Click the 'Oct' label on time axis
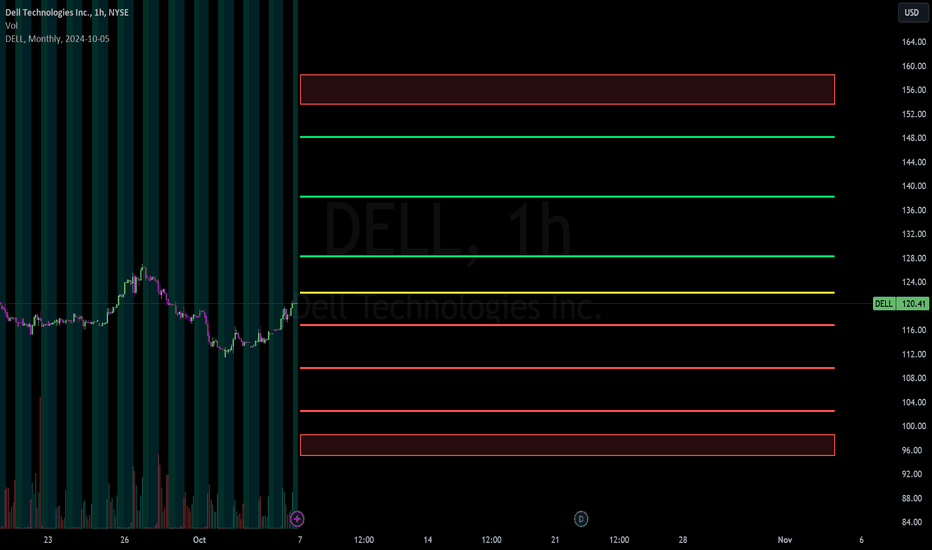 tap(199, 540)
